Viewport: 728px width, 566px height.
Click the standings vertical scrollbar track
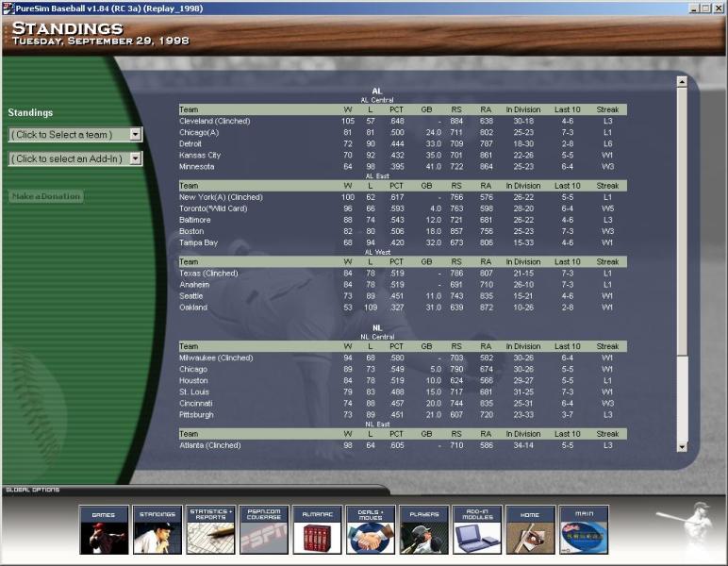coord(682,399)
